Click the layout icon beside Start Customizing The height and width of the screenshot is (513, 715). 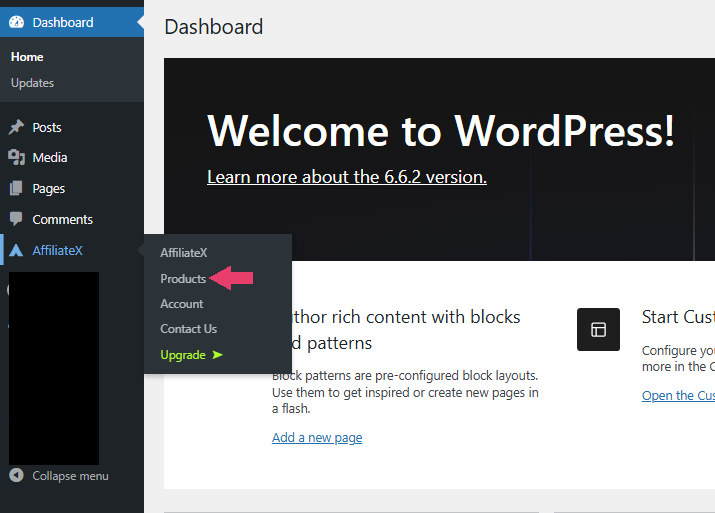point(598,329)
